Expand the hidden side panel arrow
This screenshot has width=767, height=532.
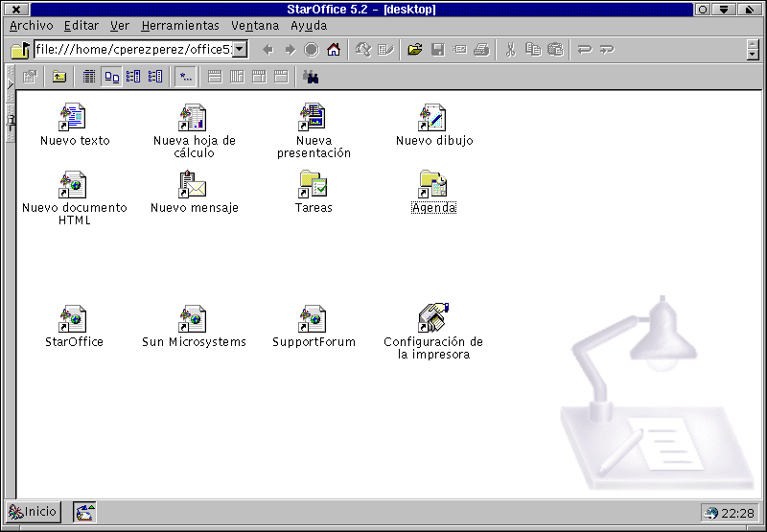tap(10, 84)
